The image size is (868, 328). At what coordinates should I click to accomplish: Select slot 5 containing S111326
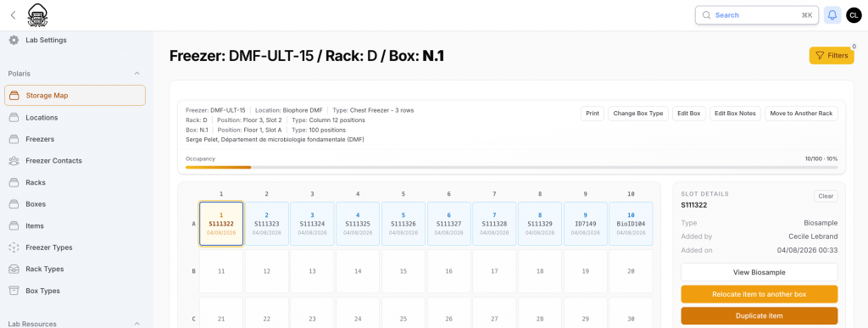403,224
